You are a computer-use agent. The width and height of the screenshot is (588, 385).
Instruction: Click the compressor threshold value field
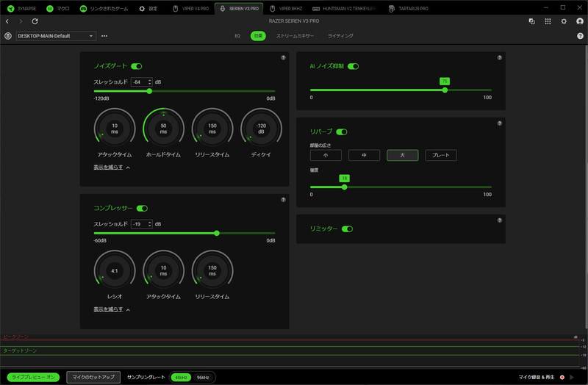[139, 224]
